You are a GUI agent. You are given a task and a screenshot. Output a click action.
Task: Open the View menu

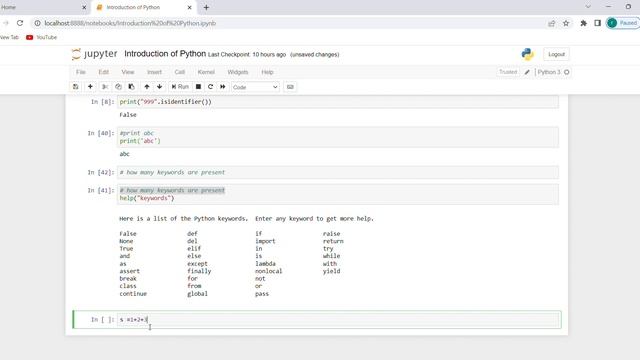click(x=128, y=72)
